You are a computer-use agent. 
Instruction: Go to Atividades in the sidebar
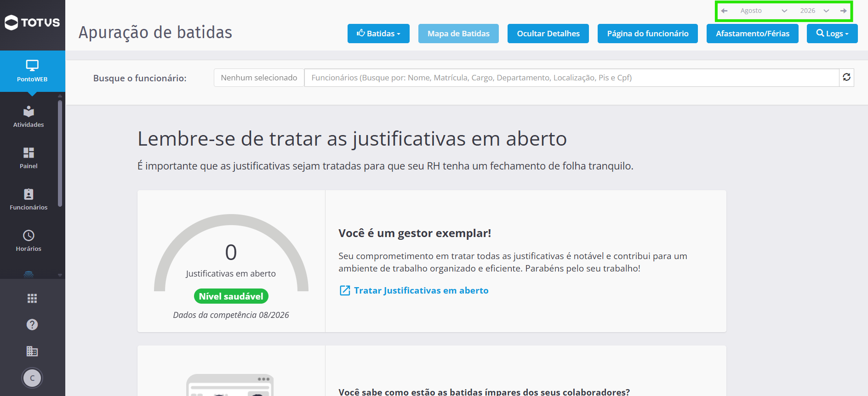coord(29,117)
